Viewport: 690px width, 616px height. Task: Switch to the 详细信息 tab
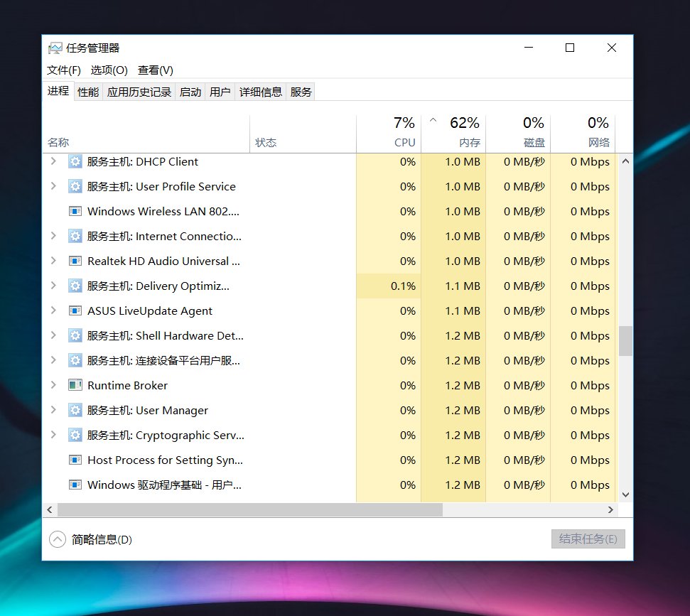261,92
